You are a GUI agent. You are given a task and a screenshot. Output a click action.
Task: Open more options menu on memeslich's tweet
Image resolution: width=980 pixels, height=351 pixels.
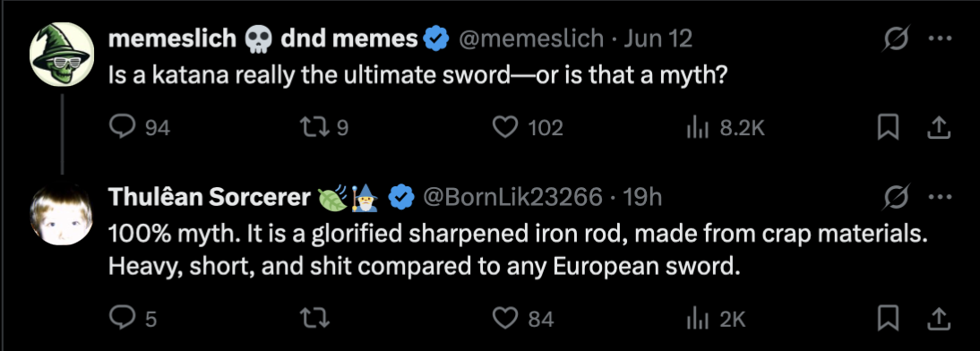click(x=940, y=39)
